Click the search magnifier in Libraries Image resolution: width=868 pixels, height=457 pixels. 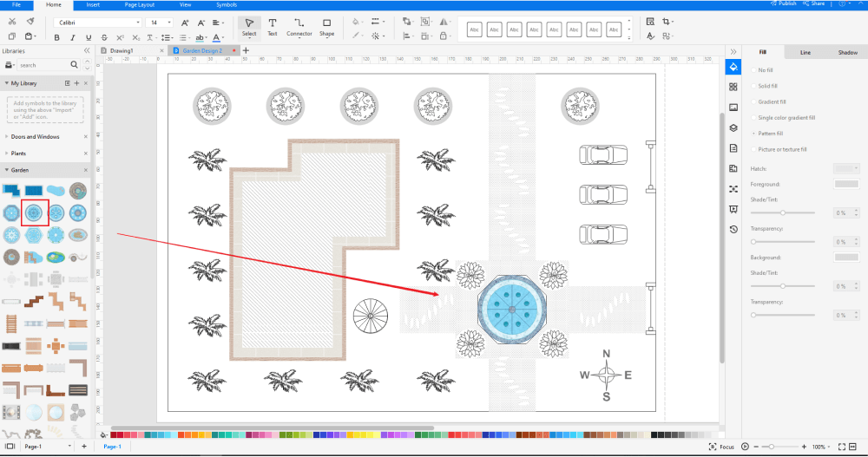(x=74, y=65)
